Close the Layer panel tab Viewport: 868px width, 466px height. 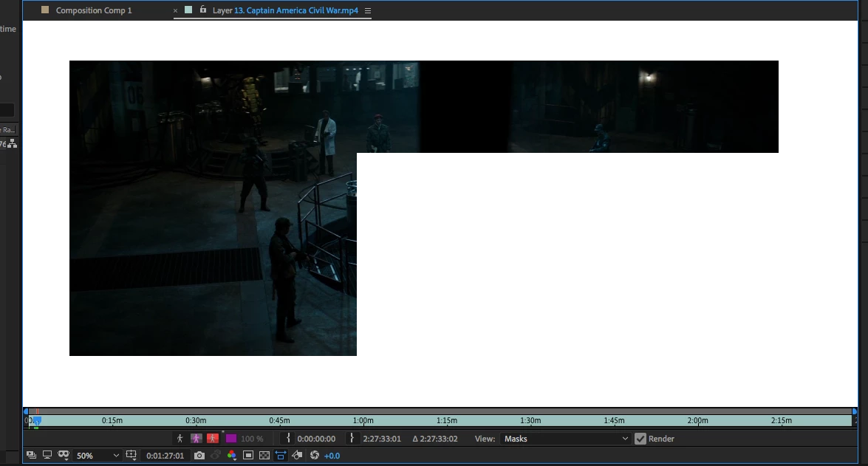[176, 10]
